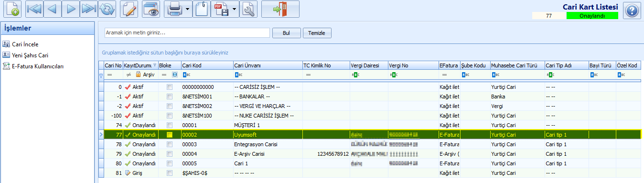This screenshot has height=183, width=644.
Task: Sort by the Cari Kod column header
Action: click(207, 65)
